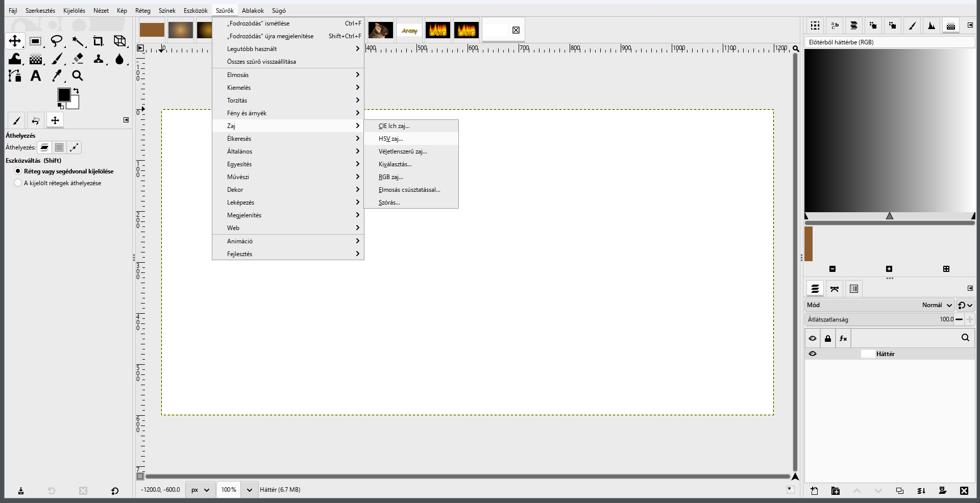Select the Gradient tool
Viewport: 980px width, 503px height.
[x=36, y=59]
